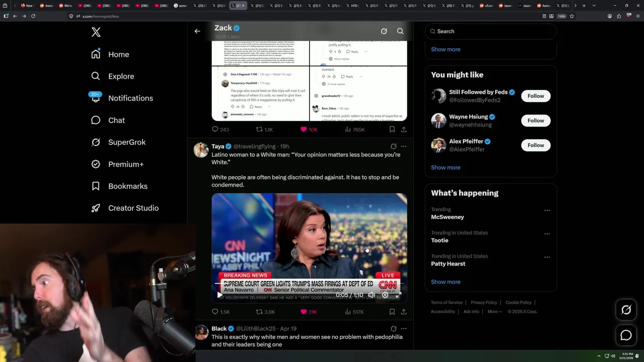Open Notifications with the 20+ badge
The image size is (644, 362).
pyautogui.click(x=121, y=98)
